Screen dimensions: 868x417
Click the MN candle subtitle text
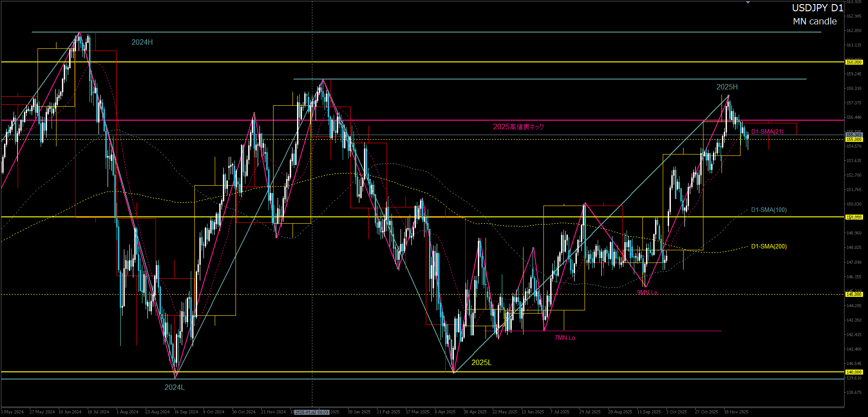(x=815, y=22)
